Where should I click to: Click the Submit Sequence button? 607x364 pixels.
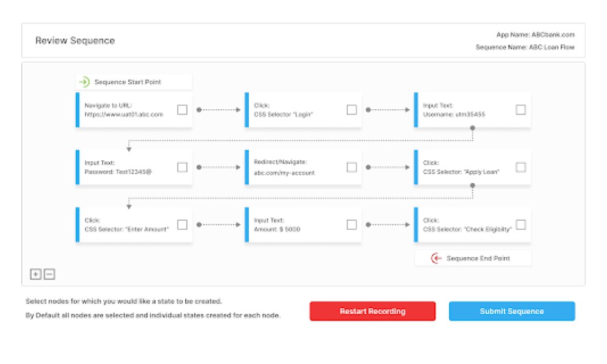[512, 311]
